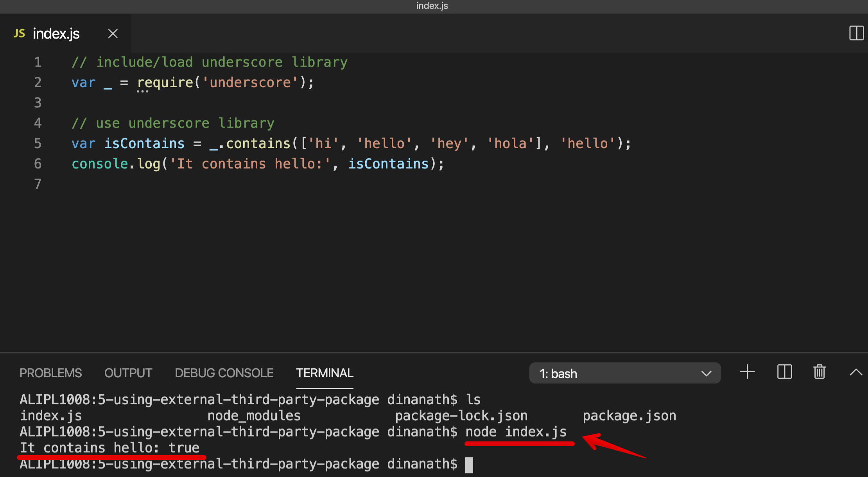The image size is (868, 477).
Task: Click the split editor icon
Action: pos(856,33)
